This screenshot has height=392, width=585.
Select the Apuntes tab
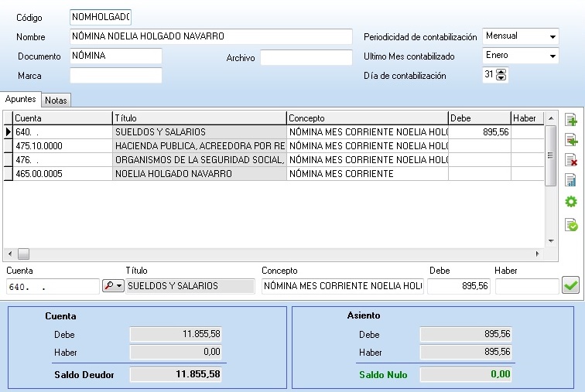(21, 99)
